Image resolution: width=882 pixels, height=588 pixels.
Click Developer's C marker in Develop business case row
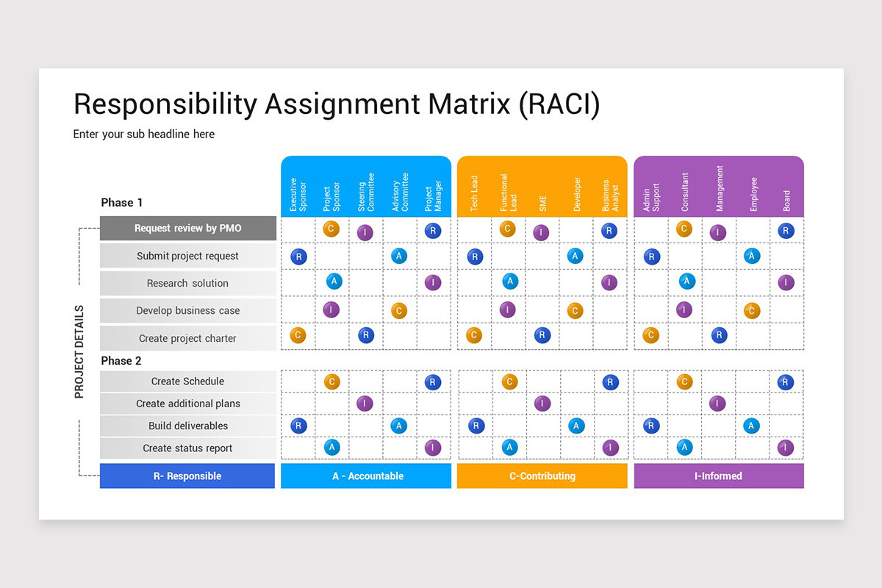576,310
